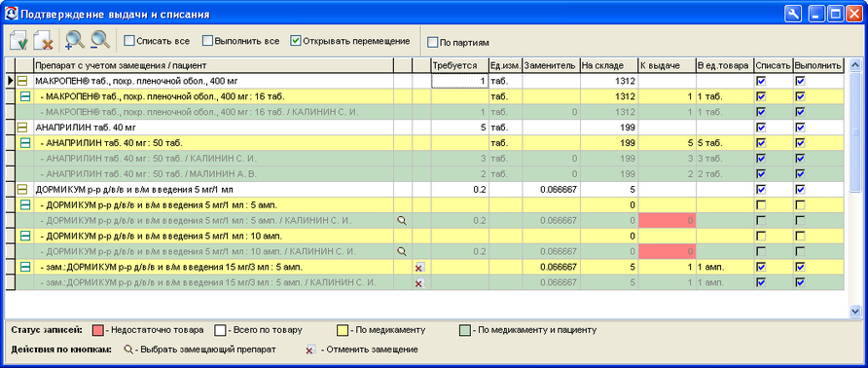Click the 'Списать' column header
The width and height of the screenshot is (868, 368).
pos(774,65)
